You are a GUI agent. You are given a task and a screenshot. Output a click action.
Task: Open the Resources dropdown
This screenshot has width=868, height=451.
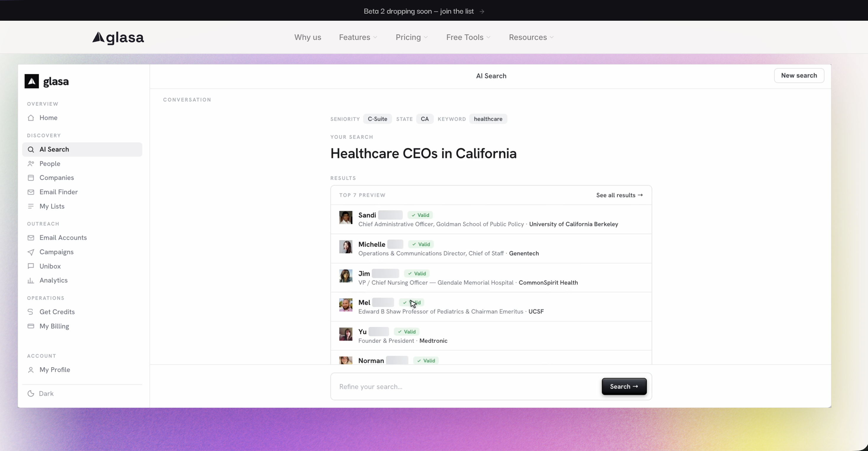click(531, 37)
